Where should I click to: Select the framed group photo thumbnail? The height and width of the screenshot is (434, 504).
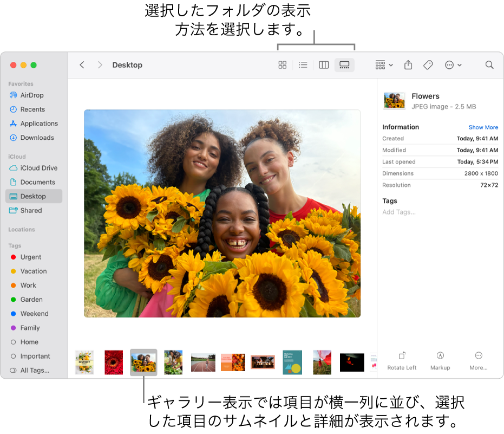pyautogui.click(x=263, y=362)
